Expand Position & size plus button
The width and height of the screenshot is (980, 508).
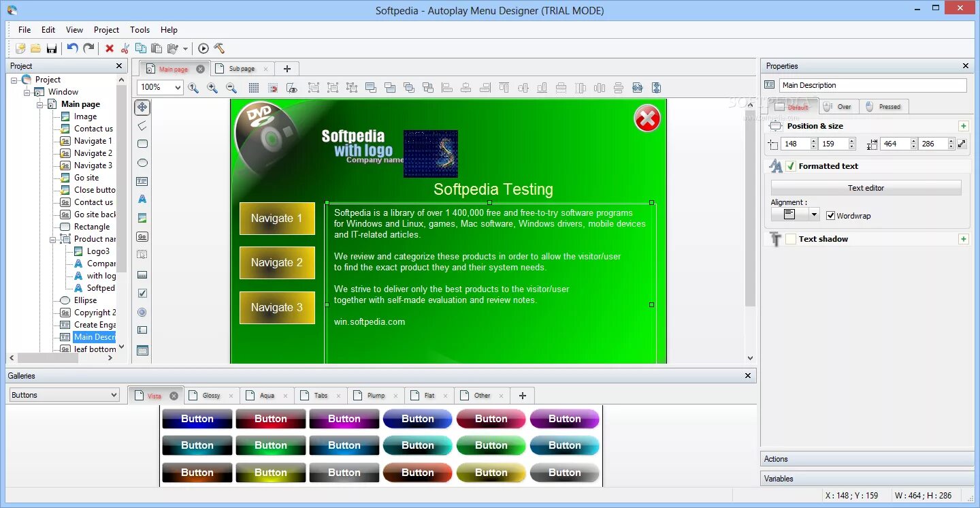[963, 126]
